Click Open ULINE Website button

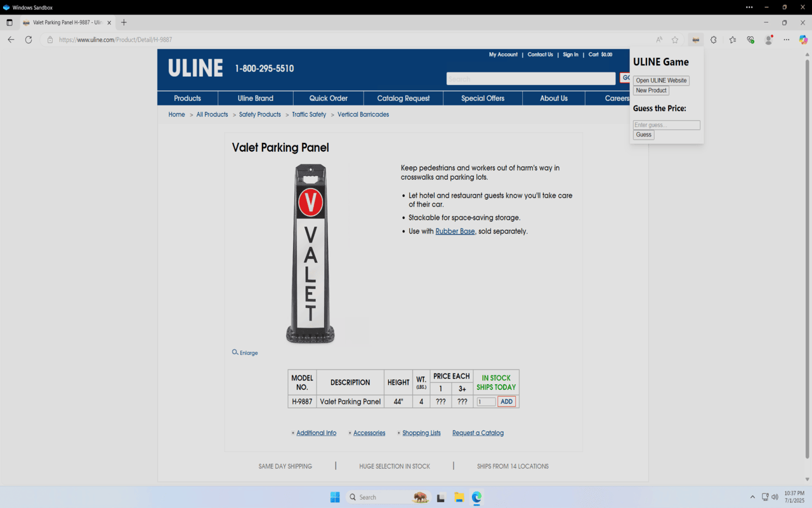pyautogui.click(x=661, y=81)
